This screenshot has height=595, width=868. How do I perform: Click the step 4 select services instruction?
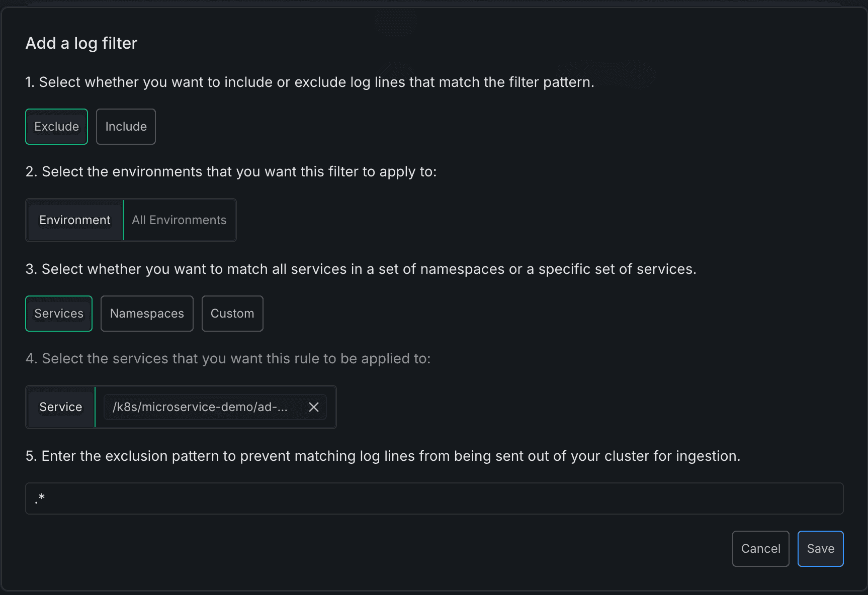point(228,359)
